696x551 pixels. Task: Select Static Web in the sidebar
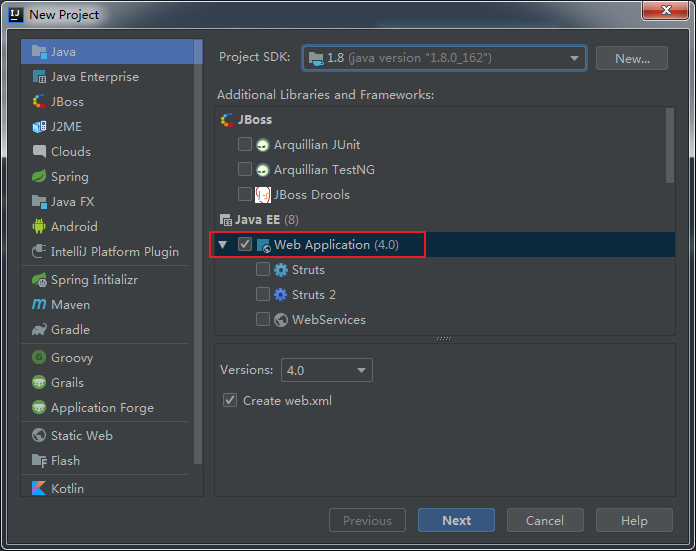coord(82,436)
